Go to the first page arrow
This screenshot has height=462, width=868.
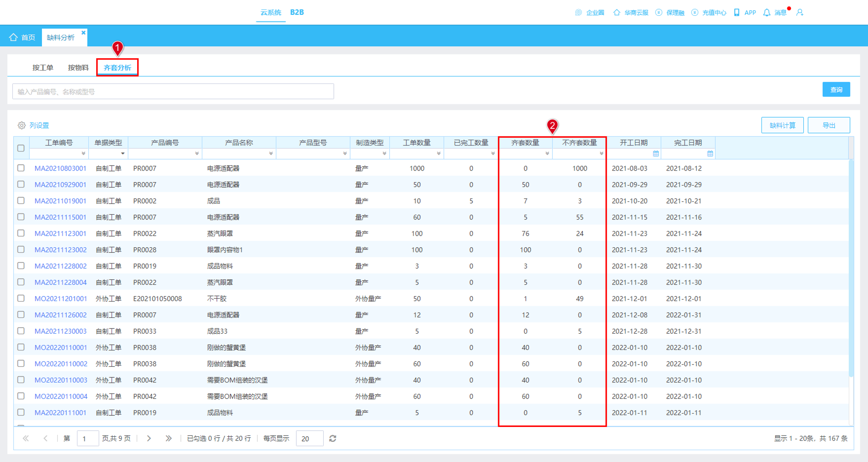click(x=26, y=438)
